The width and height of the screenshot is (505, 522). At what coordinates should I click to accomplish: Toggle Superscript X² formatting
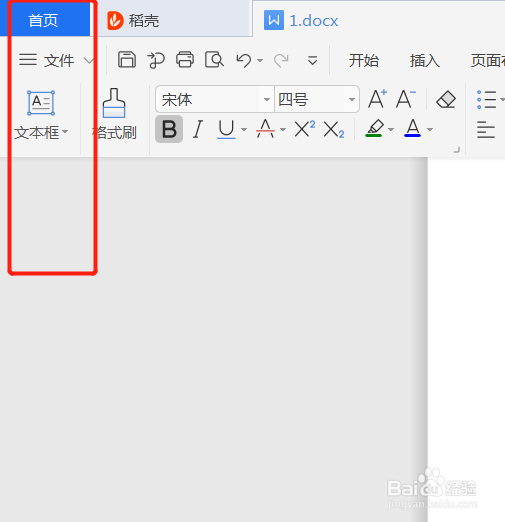click(x=305, y=129)
